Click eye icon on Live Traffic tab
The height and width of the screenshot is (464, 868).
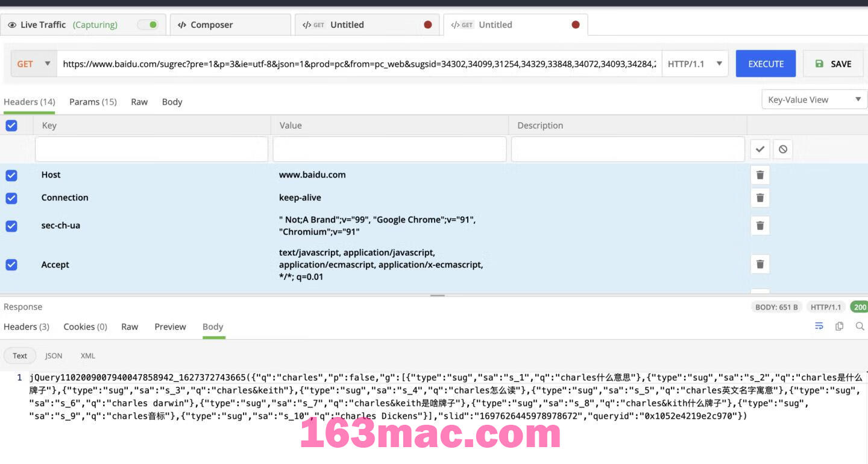12,25
